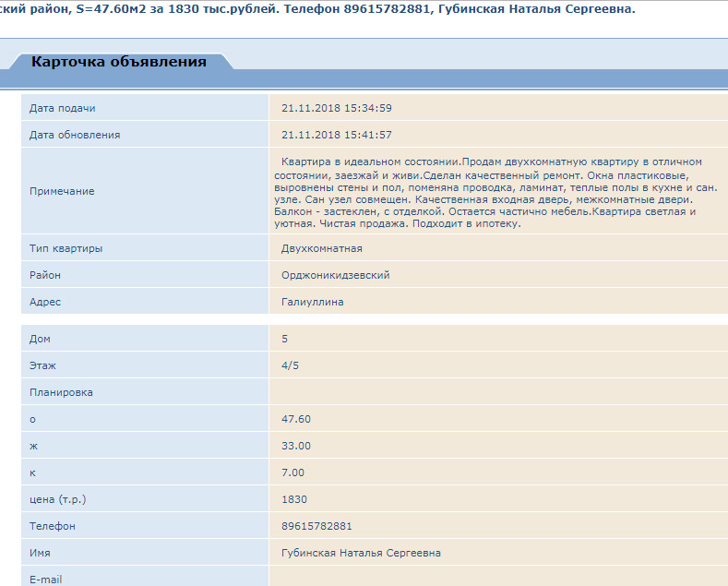
Task: Select the submission date value 21.11.2018 15:34:59
Action: point(336,108)
